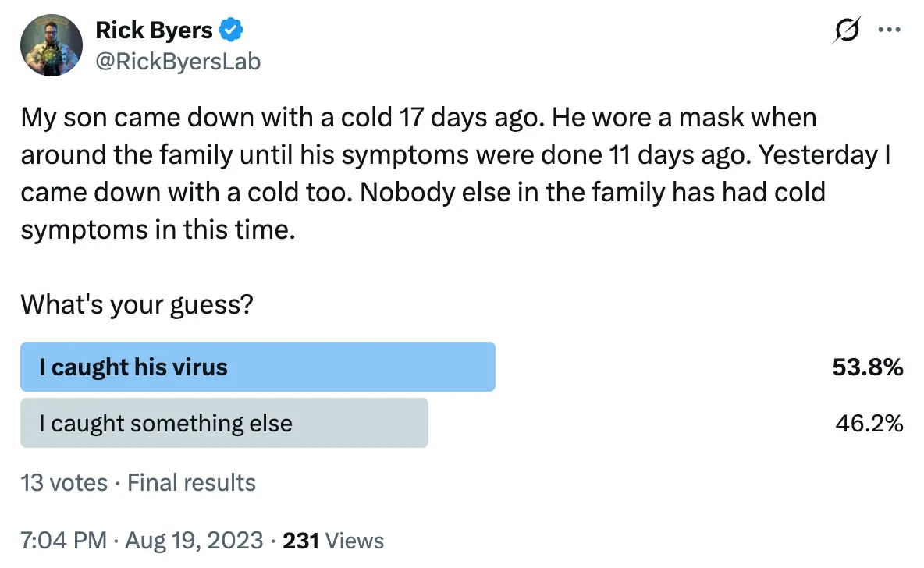Select the poll option 'I caught his virus'
924x568 pixels.
[x=258, y=366]
